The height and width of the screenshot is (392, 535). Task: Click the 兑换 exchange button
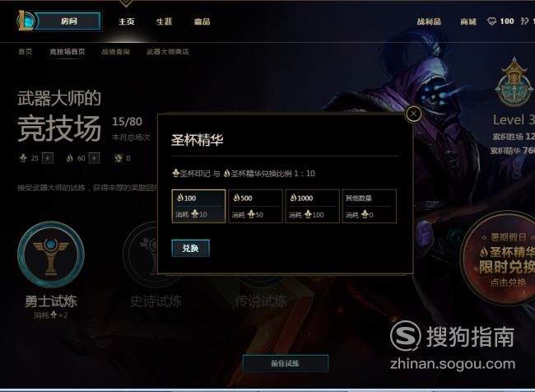point(190,248)
